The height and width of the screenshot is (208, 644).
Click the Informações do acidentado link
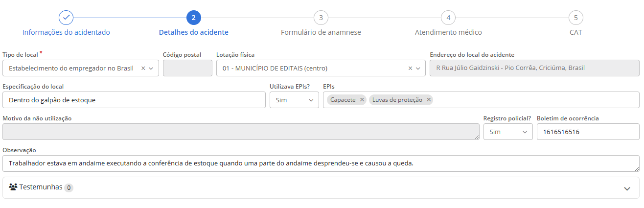click(x=66, y=32)
